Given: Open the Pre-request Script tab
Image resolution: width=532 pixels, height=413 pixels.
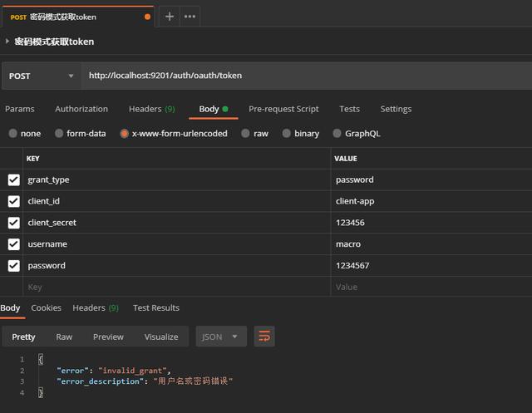Looking at the screenshot, I should 283,109.
